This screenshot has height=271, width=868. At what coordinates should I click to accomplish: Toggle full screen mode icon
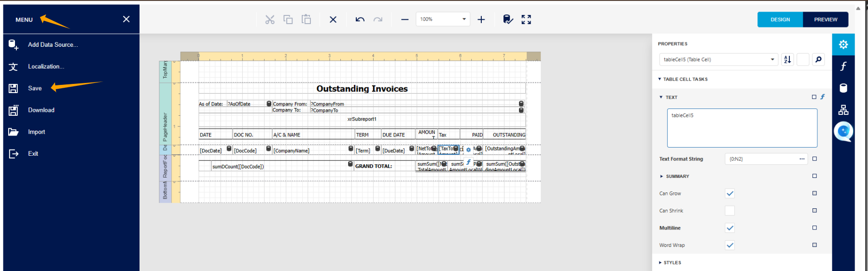coord(526,20)
